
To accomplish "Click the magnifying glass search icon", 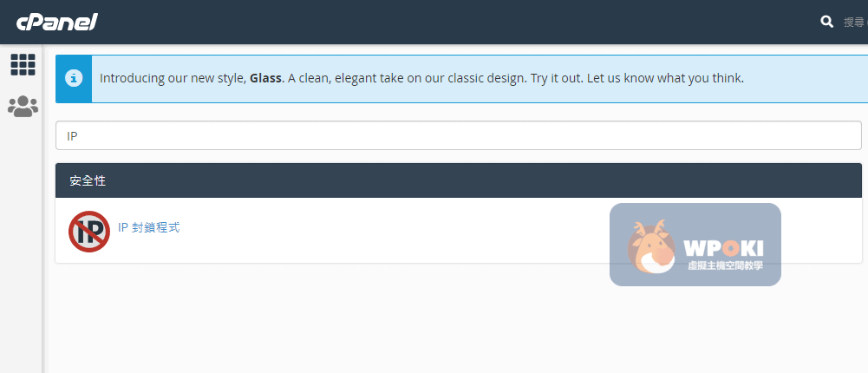I will pyautogui.click(x=827, y=22).
